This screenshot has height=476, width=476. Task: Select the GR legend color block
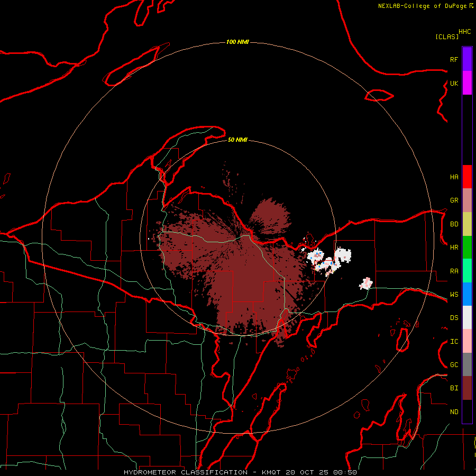point(467,200)
